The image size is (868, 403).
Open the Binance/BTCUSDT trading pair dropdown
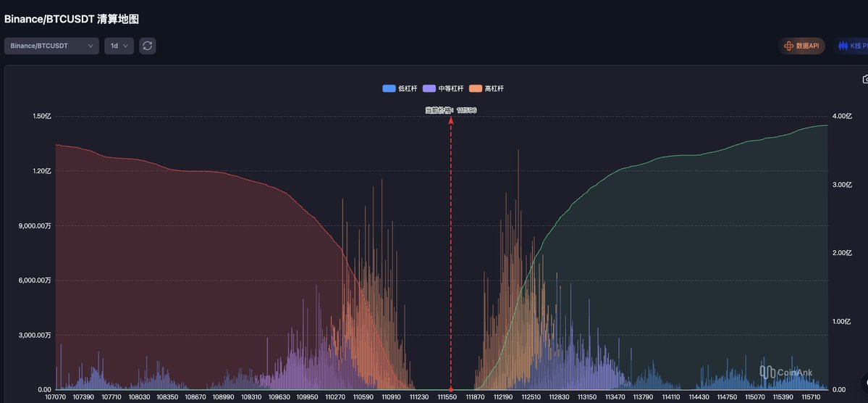(51, 46)
